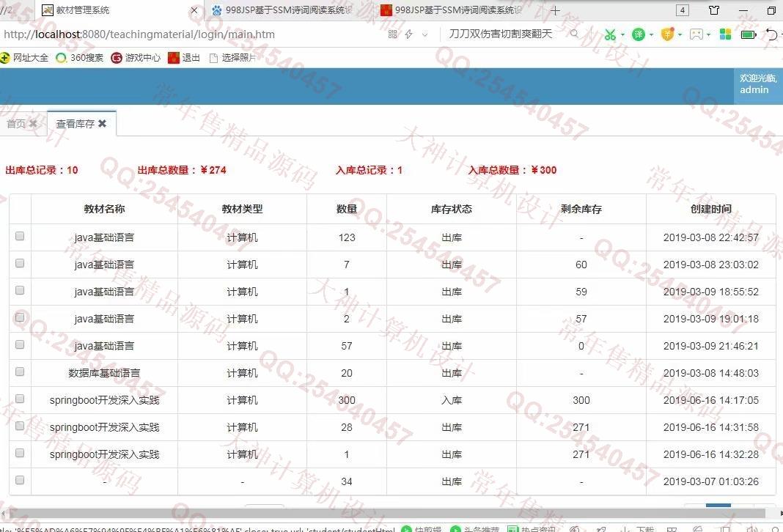Screen dimensions: 783x532
Task: Open the address bar dropdown chevron
Action: (x=424, y=34)
